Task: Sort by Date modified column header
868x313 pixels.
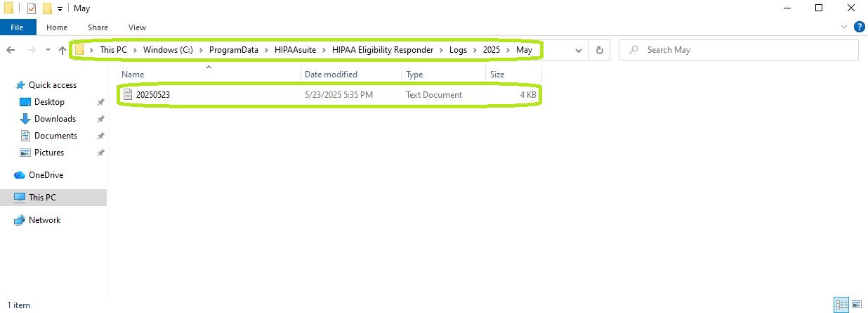Action: click(x=350, y=74)
